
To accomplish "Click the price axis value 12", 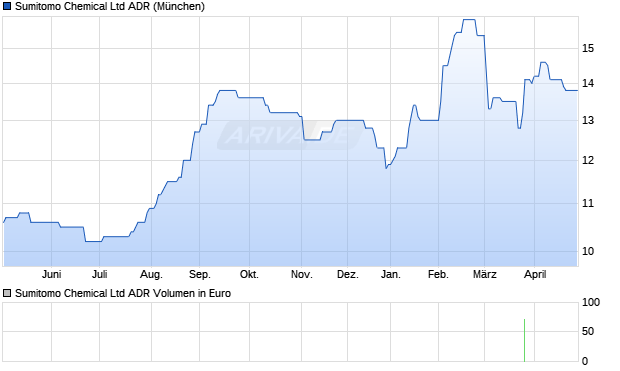I will point(588,160).
